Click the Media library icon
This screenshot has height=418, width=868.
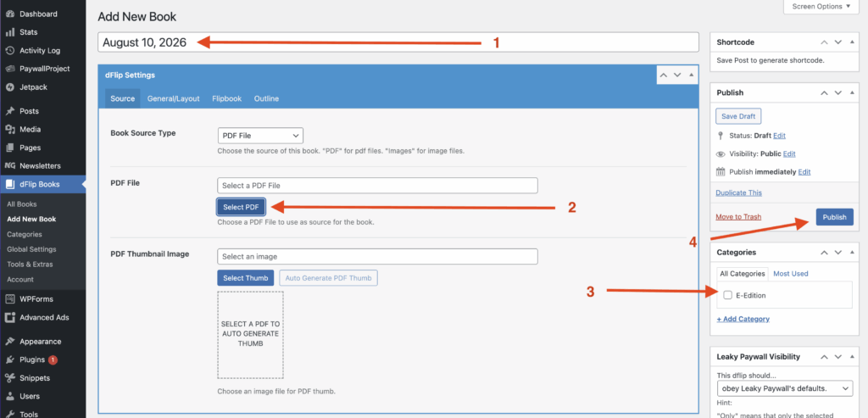point(9,130)
